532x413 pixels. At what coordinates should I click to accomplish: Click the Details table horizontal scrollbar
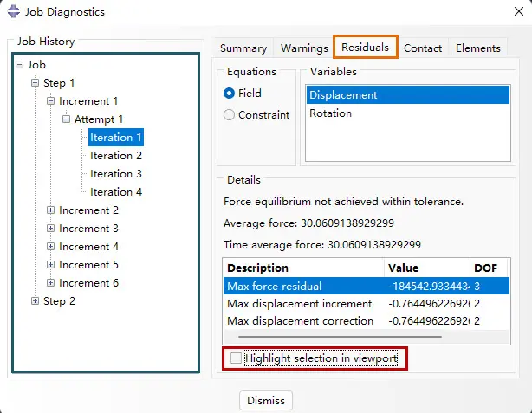point(340,337)
